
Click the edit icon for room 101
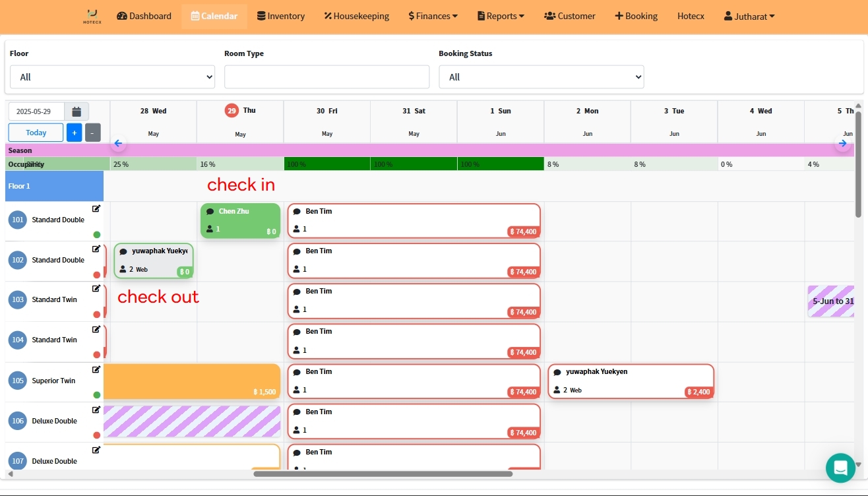pos(96,208)
